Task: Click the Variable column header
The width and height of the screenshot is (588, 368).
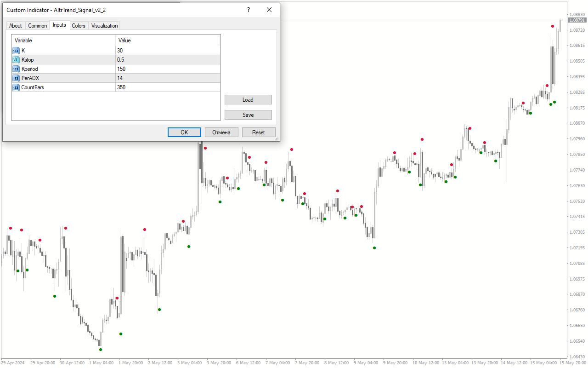Action: tap(63, 40)
